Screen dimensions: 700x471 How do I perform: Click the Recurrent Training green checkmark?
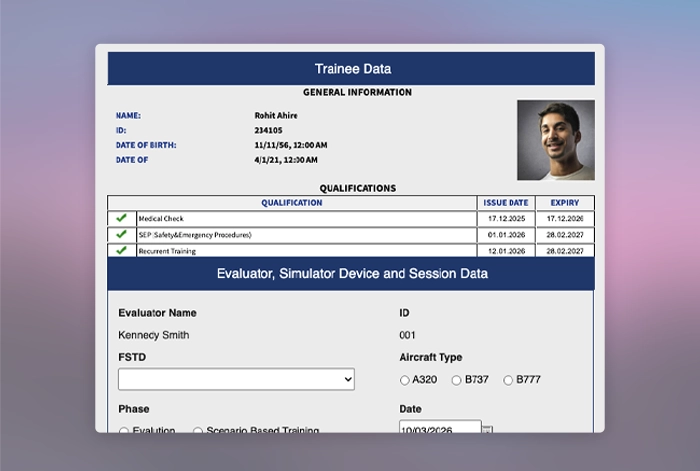pos(121,250)
